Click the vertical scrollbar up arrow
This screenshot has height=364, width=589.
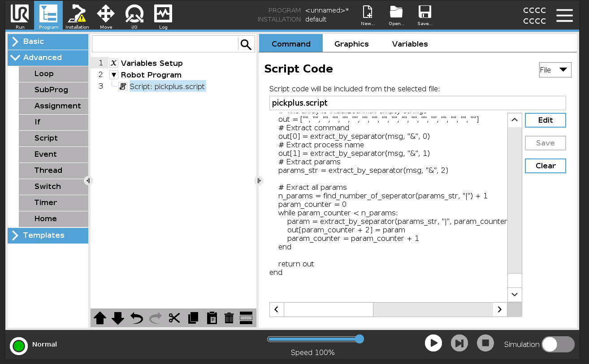515,120
